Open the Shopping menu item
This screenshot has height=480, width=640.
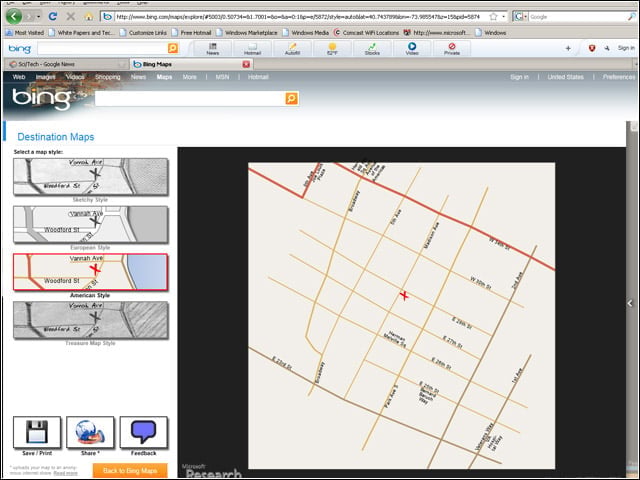pos(108,77)
